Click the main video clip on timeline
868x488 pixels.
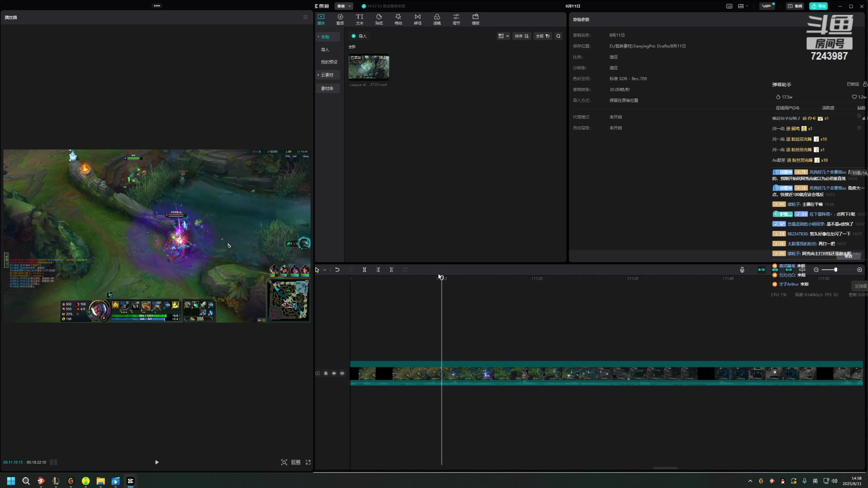[x=606, y=373]
